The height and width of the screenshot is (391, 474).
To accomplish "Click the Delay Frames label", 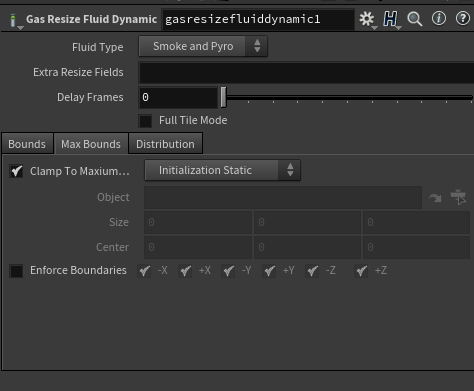I will (90, 97).
